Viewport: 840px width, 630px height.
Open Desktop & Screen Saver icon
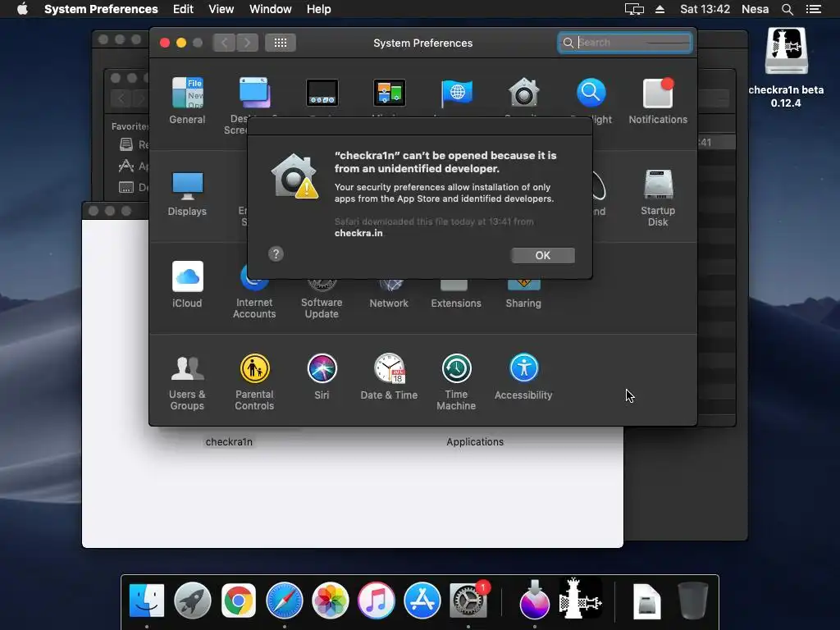tap(254, 93)
